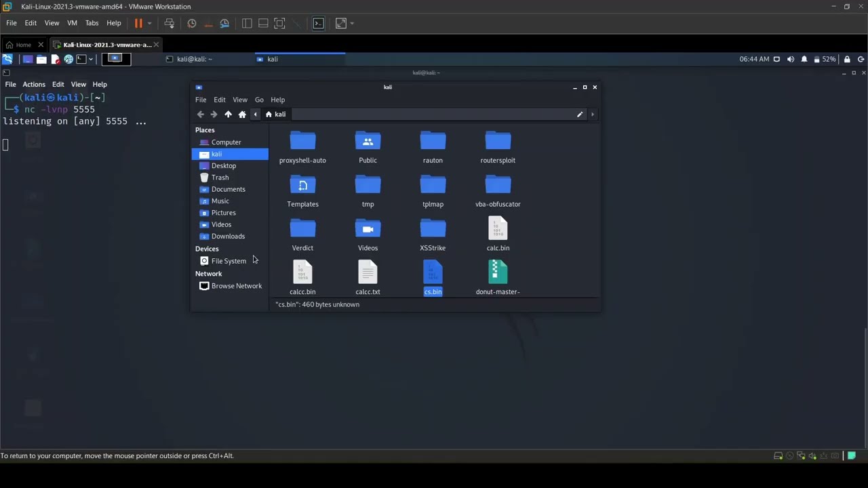Go back in file manager history

201,115
